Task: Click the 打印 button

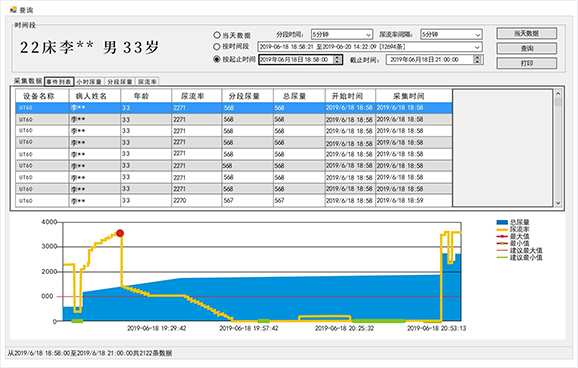Action: 526,63
